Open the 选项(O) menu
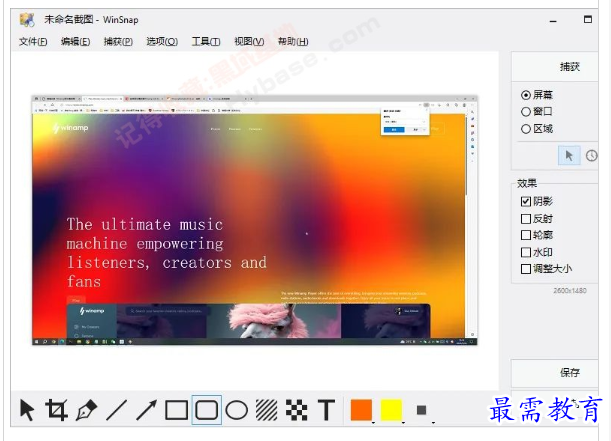Image resolution: width=611 pixels, height=441 pixels. pyautogui.click(x=162, y=41)
